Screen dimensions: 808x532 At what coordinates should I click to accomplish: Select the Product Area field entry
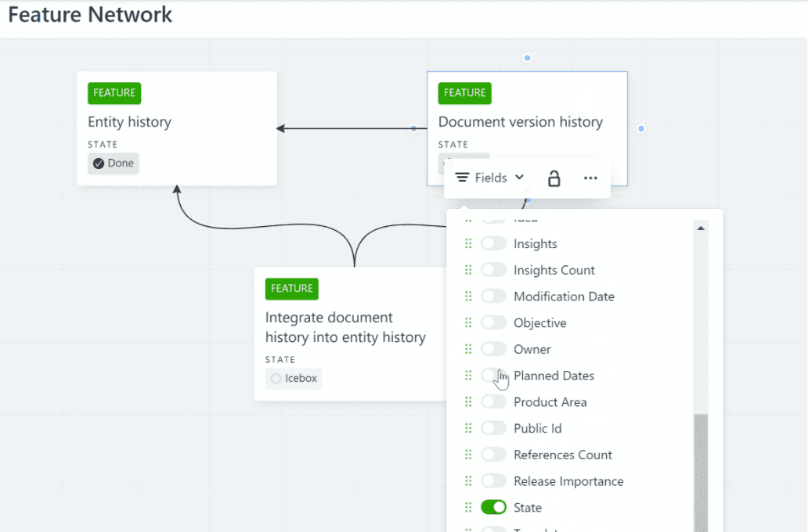(x=550, y=402)
